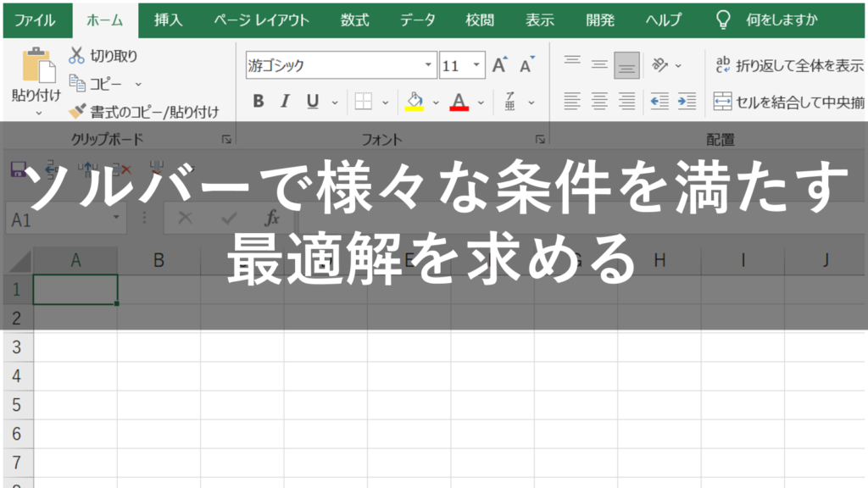Viewport: 868px width, 488px height.
Task: Open font group dialog launcher
Action: tap(540, 140)
